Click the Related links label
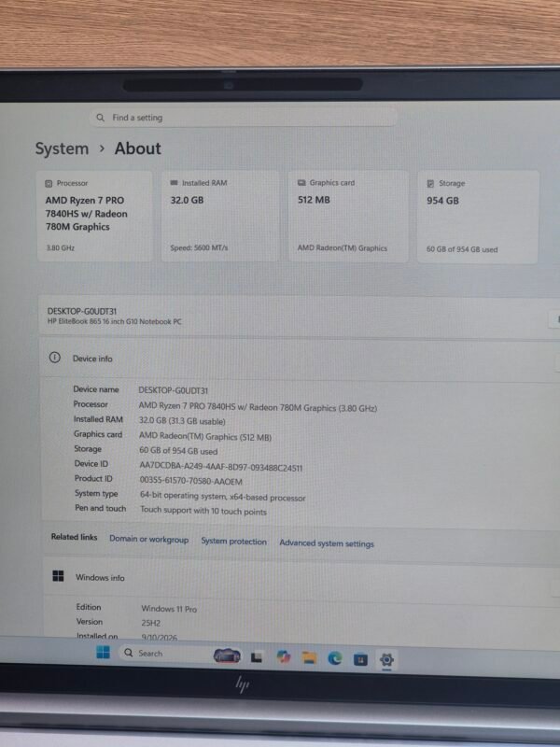560x747 pixels. click(75, 537)
